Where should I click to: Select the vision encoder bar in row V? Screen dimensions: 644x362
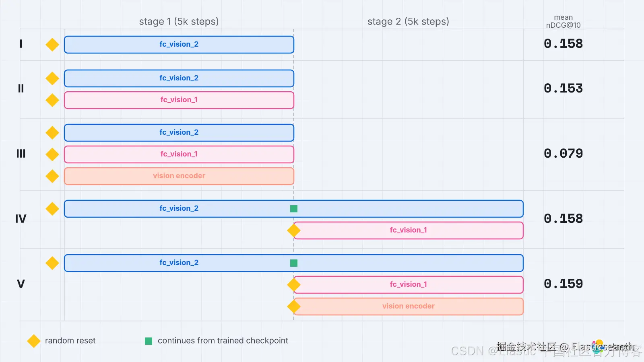[409, 306]
